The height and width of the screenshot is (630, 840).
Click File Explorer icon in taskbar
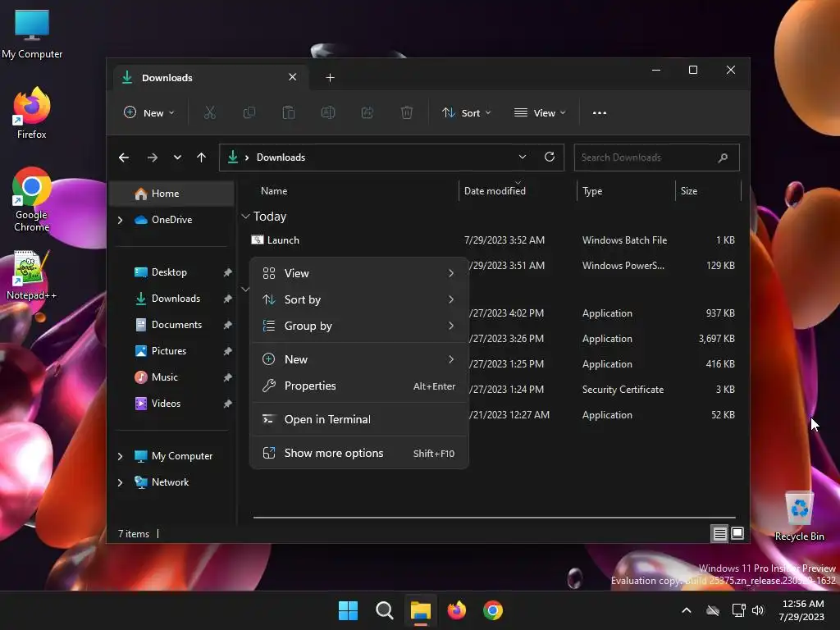[421, 610]
